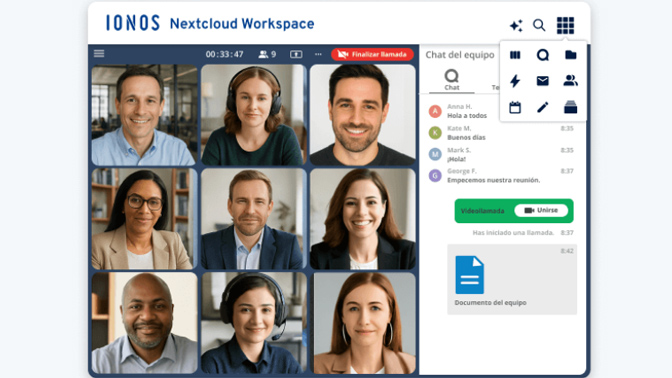Select the woman with glasses video tile
The image size is (672, 378).
(x=144, y=219)
